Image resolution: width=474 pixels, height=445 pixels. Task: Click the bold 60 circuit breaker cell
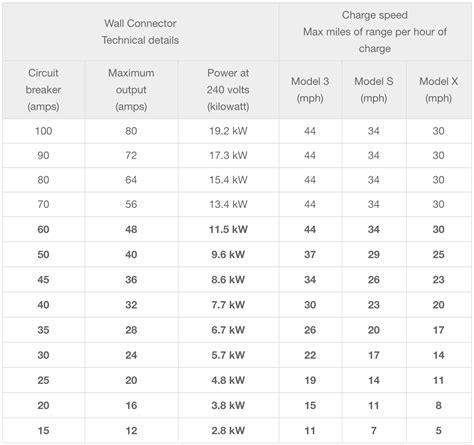coord(43,229)
